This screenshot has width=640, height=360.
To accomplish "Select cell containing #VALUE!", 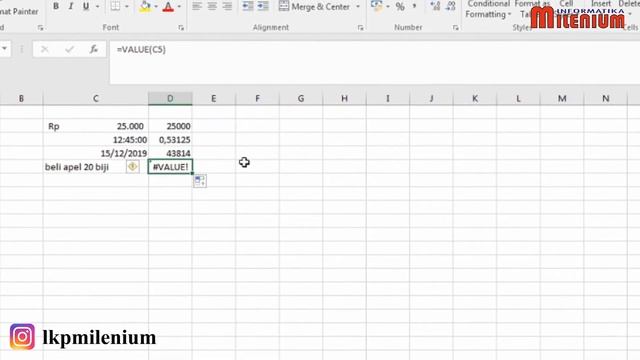I will pos(170,167).
